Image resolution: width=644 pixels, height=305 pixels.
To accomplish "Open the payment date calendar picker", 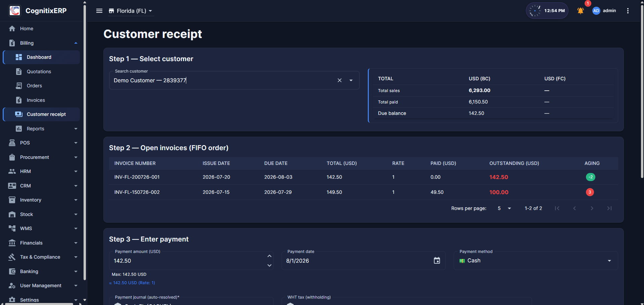I will click(437, 261).
